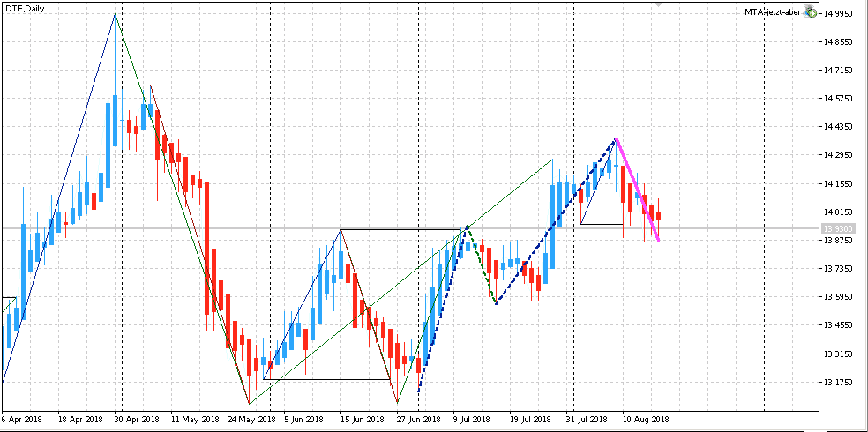Click the 15 Jun 2018 date label
The image size is (868, 432).
[x=362, y=419]
